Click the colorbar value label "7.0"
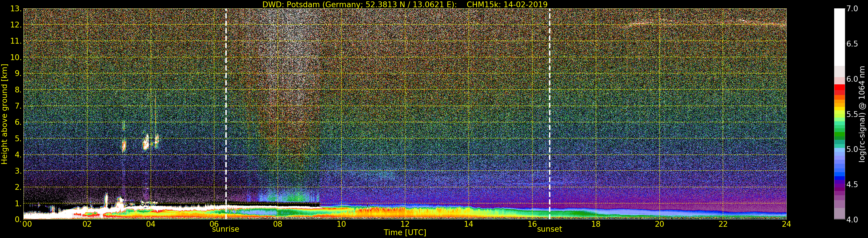The width and height of the screenshot is (868, 238). point(852,9)
